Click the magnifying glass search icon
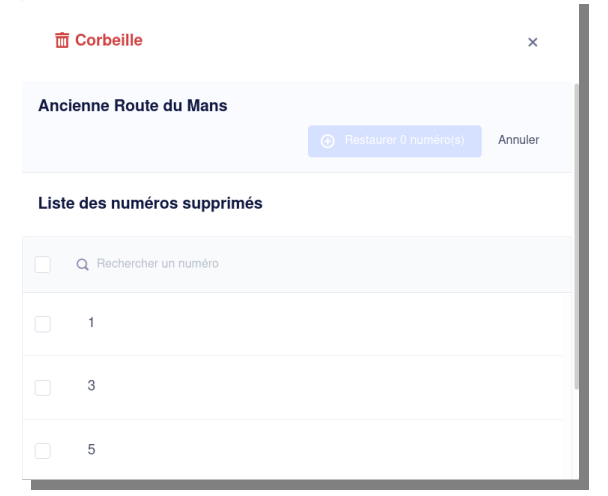Screen dimensions: 608x496 tap(83, 264)
